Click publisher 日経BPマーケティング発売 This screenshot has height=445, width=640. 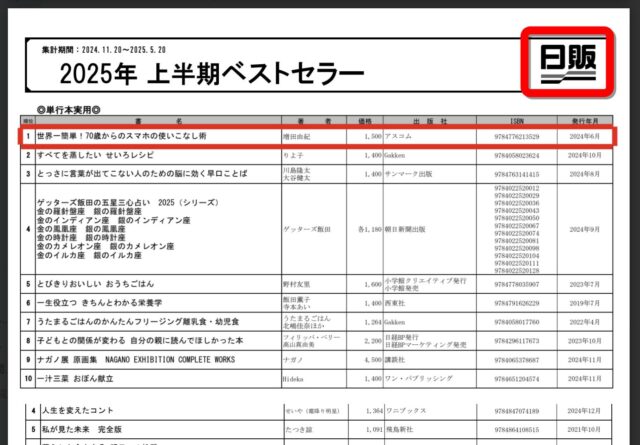[425, 345]
